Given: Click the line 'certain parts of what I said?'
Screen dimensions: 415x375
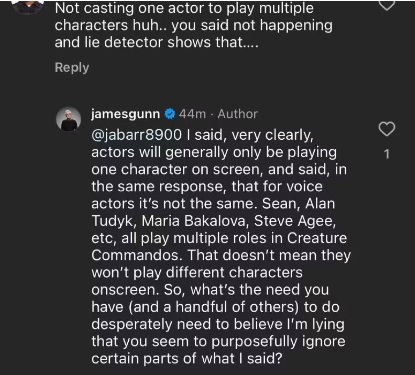Looking at the screenshot, I should click(187, 359).
